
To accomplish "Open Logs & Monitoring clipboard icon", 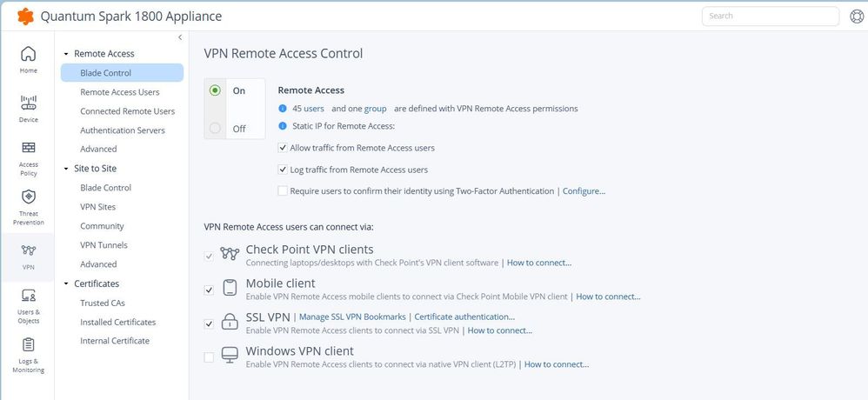I will (28, 345).
